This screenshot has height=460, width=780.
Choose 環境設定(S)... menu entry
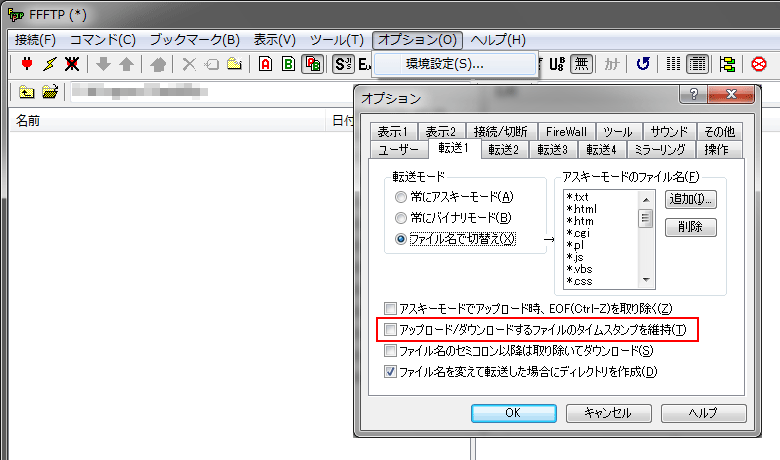(455, 64)
